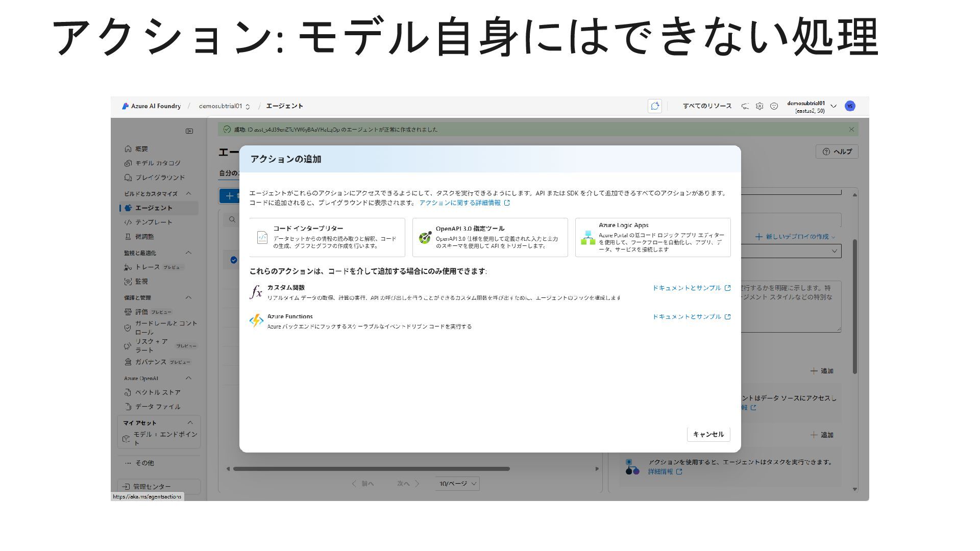Click the search field in the agents list
The width and height of the screenshot is (980, 551).
(232, 219)
